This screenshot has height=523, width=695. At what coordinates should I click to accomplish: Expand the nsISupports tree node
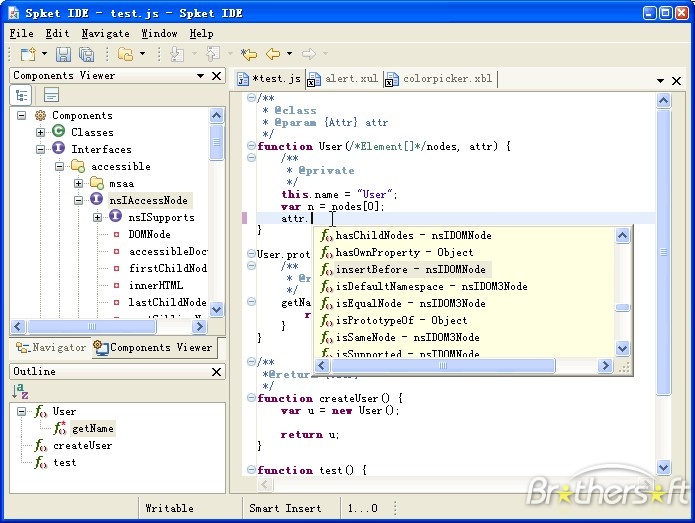click(x=98, y=218)
